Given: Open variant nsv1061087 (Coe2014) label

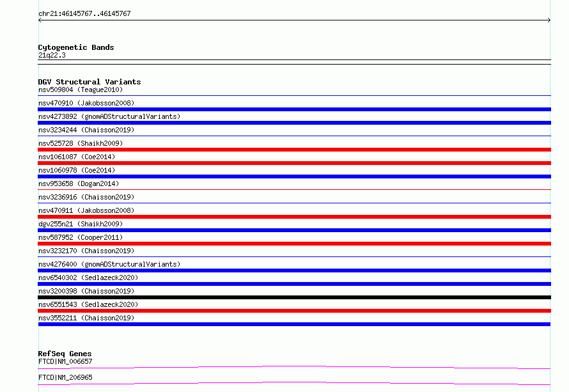Looking at the screenshot, I should (77, 157).
